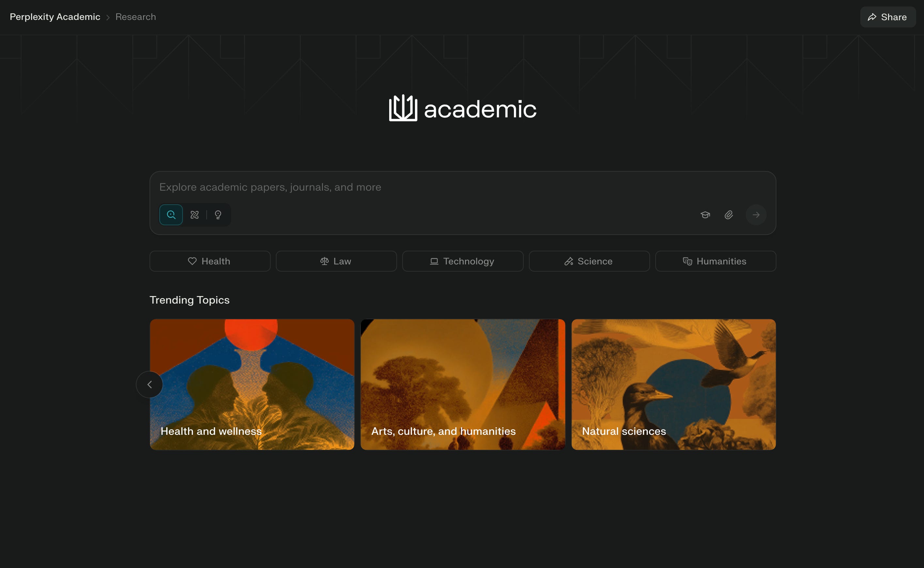Screen dimensions: 924x568
Task: Click the graduation cap sources icon
Action: point(705,214)
